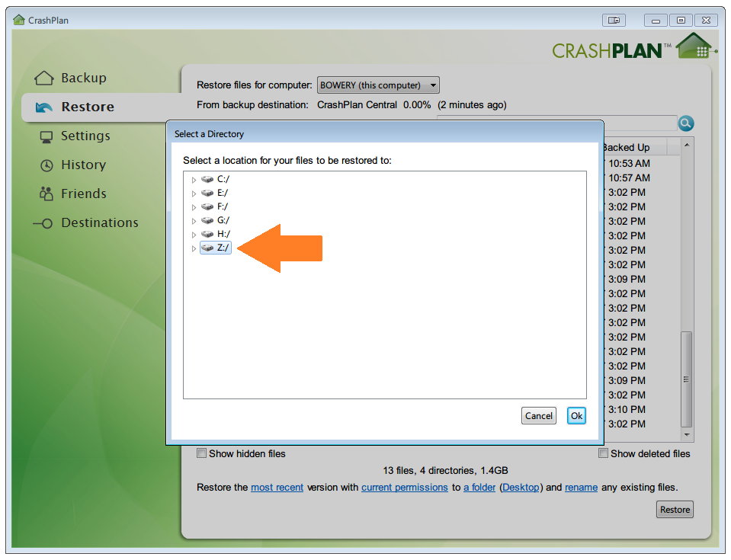Switch to the History tab label
Screen dimensions: 731x560
[83, 165]
